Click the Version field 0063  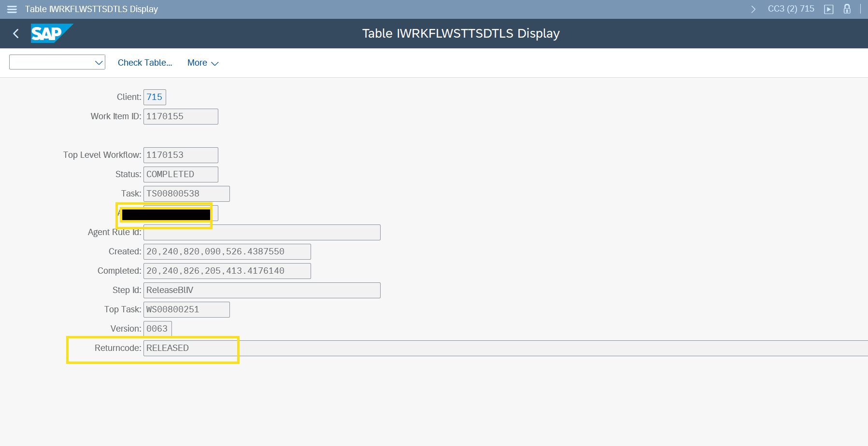(x=157, y=329)
